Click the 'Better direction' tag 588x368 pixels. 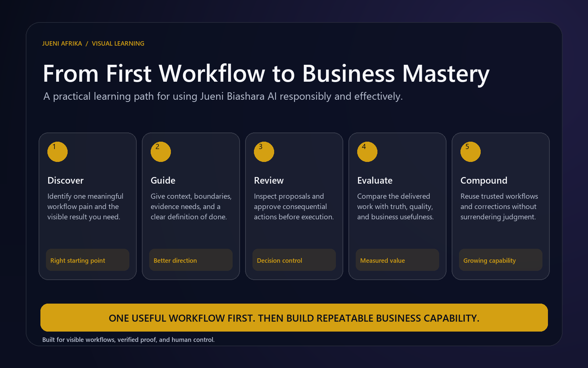click(x=191, y=260)
